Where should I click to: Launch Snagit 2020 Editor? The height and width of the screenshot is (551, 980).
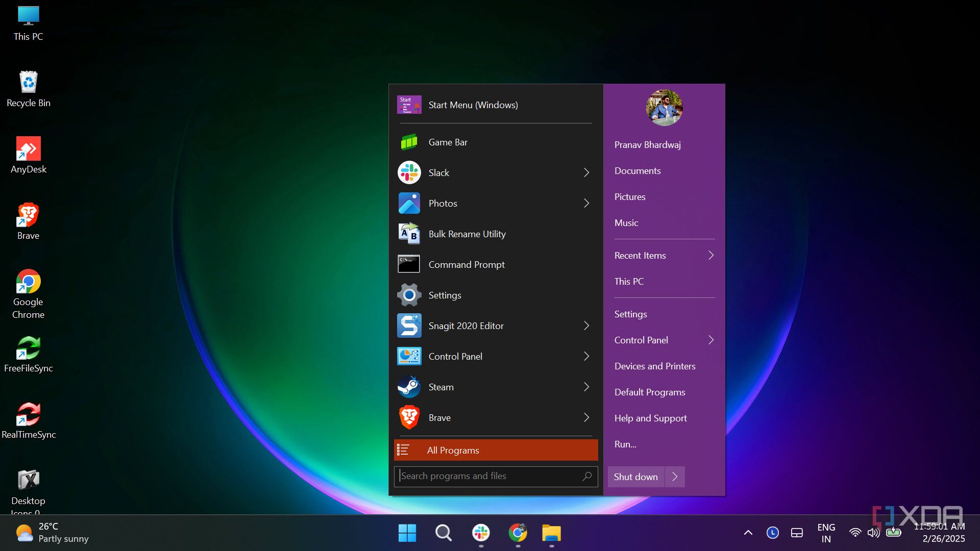click(465, 325)
